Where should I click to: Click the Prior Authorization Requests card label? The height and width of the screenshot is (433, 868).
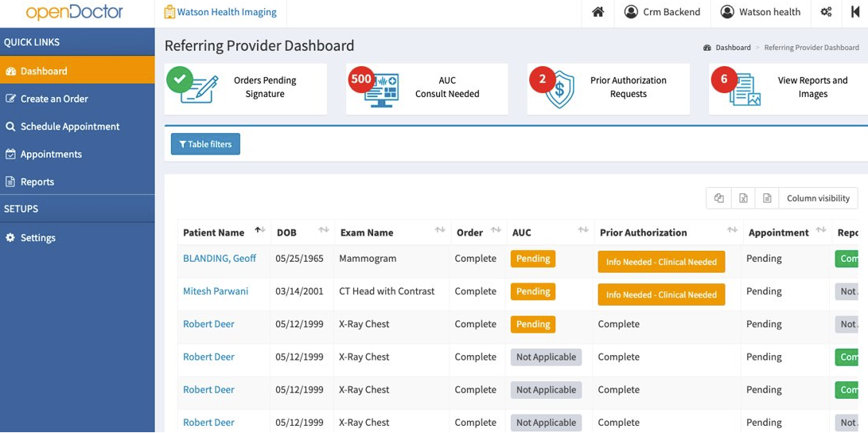(629, 87)
